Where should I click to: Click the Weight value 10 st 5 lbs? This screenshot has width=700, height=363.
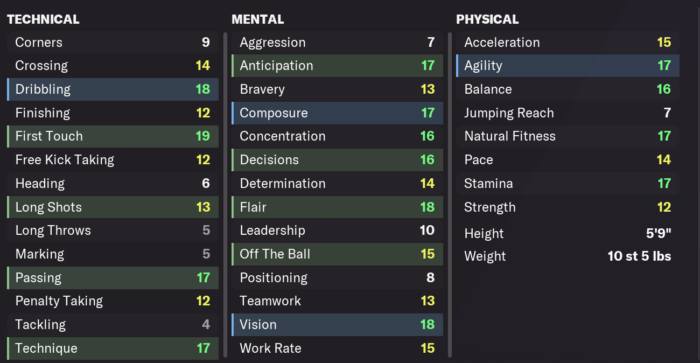tap(639, 256)
